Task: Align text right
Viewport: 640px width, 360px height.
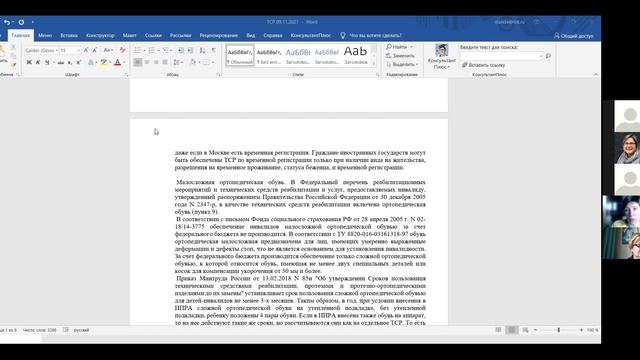Action: pos(156,62)
